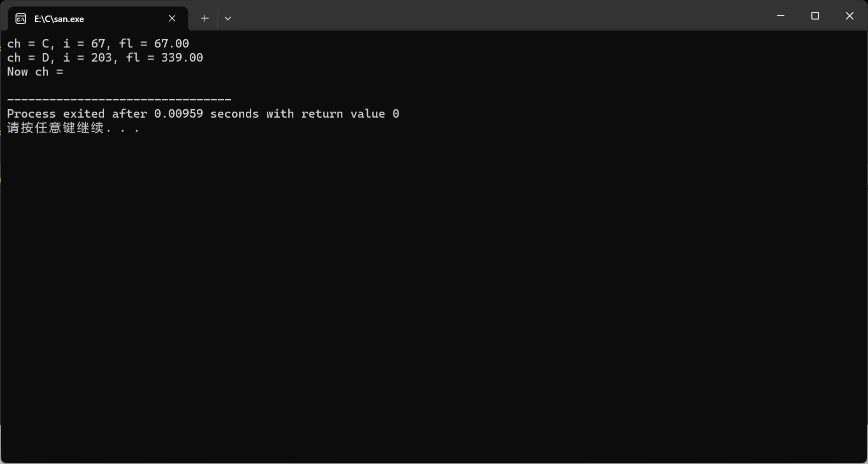Image resolution: width=868 pixels, height=464 pixels.
Task: Click the terminal icon on the san.exe tab
Action: click(21, 19)
